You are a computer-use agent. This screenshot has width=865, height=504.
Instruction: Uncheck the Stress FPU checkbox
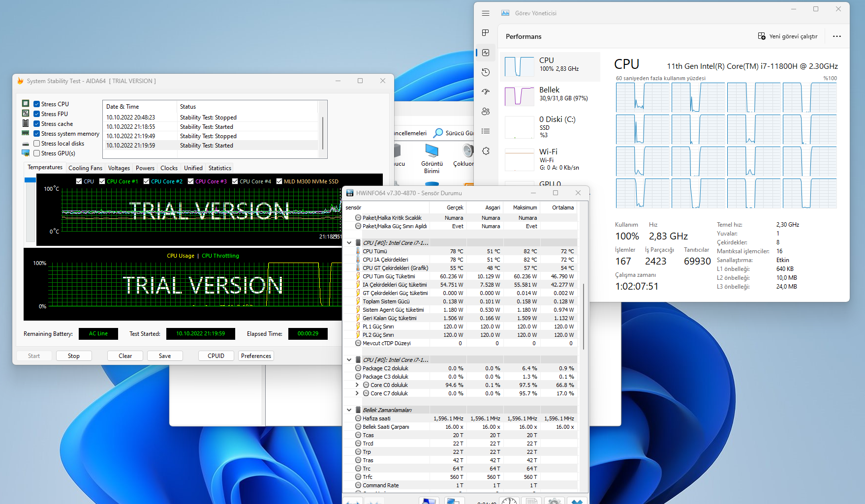pos(37,114)
